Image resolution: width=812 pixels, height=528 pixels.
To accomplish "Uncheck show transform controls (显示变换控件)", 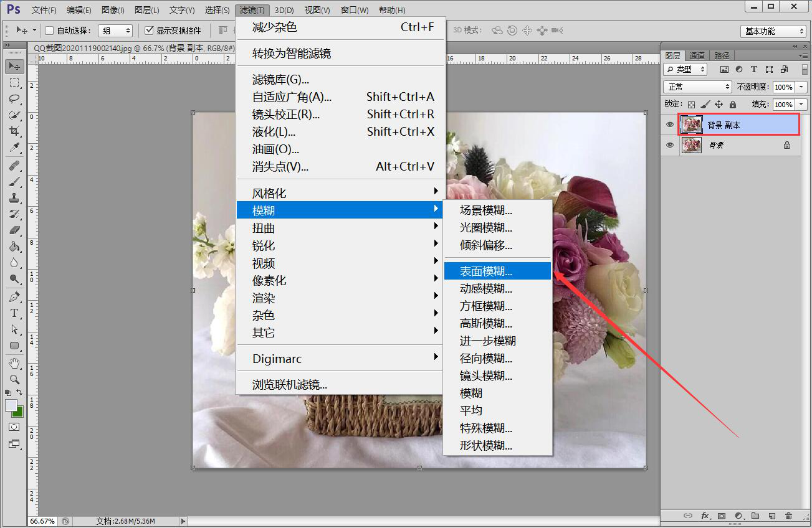I will coord(149,31).
